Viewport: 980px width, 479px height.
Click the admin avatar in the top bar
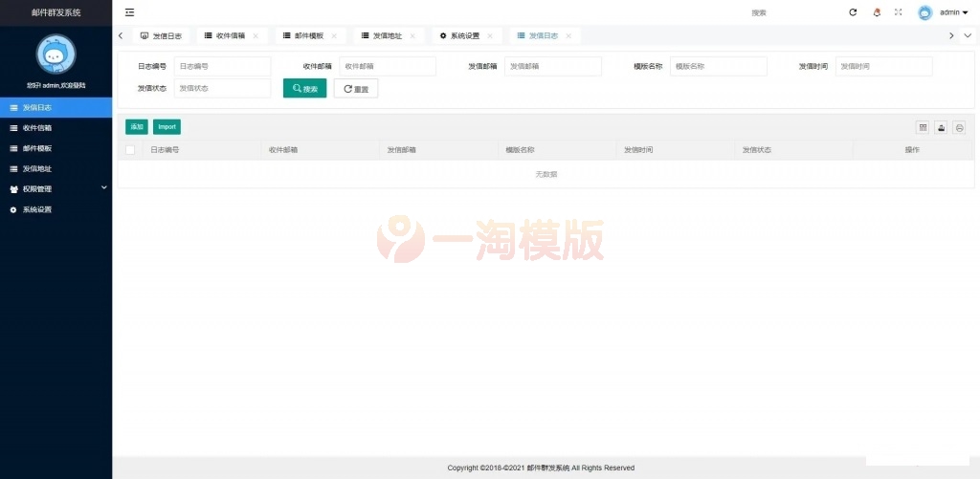pos(924,12)
